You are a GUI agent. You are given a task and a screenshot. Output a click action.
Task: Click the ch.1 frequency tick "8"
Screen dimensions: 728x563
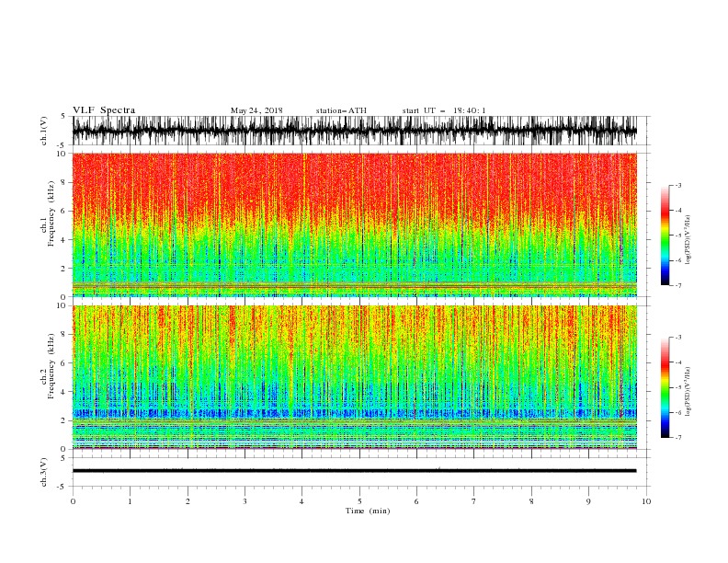click(x=63, y=182)
